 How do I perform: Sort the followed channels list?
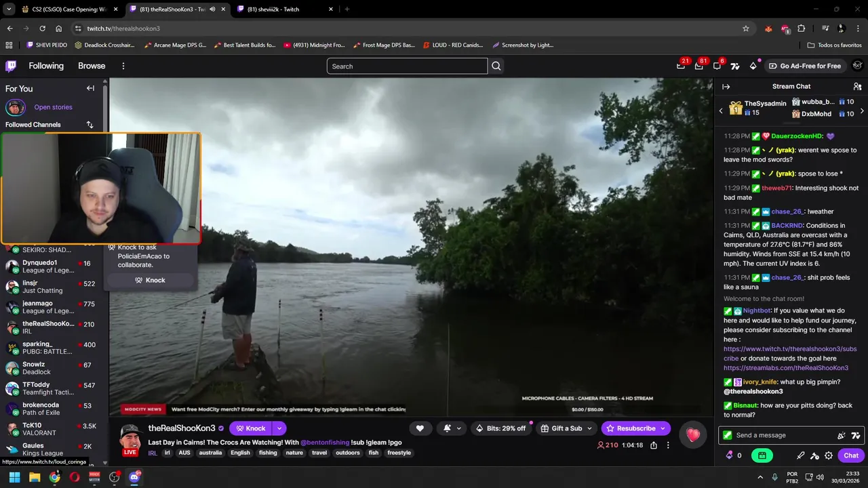click(90, 125)
